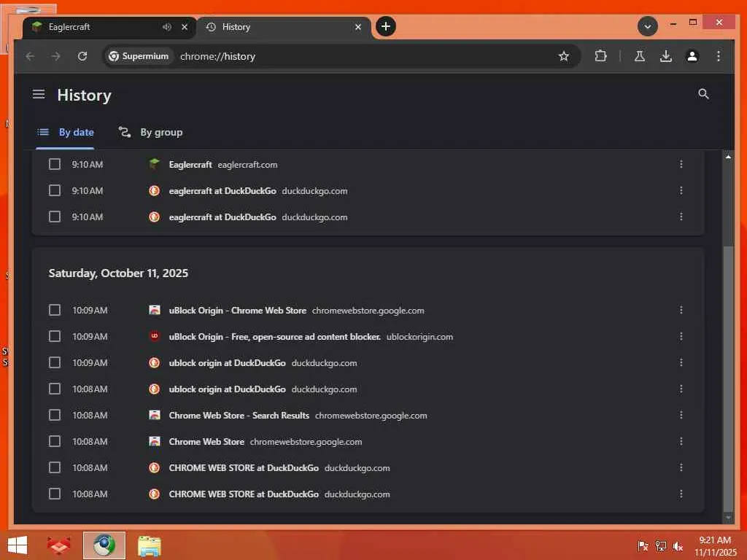Close the History tab

(x=358, y=27)
